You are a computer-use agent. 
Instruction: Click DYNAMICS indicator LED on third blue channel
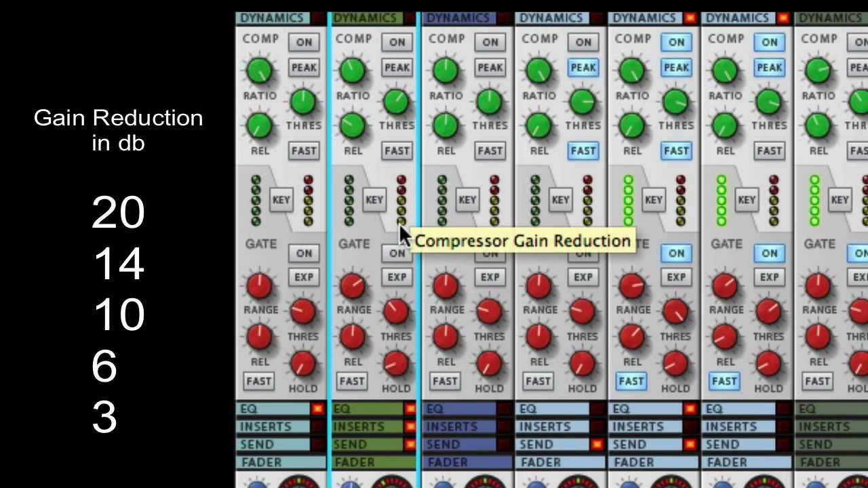point(504,18)
